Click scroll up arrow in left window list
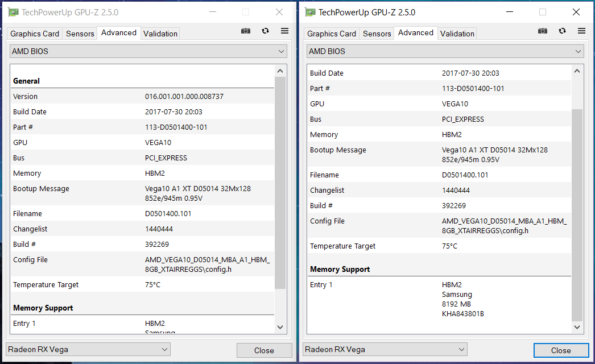Viewport: 595px width, 364px height. pos(280,71)
